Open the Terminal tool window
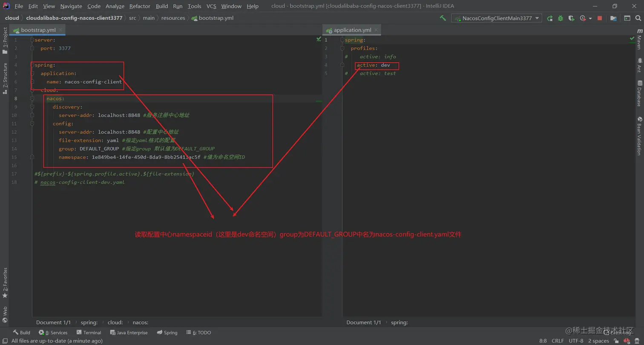 point(89,333)
